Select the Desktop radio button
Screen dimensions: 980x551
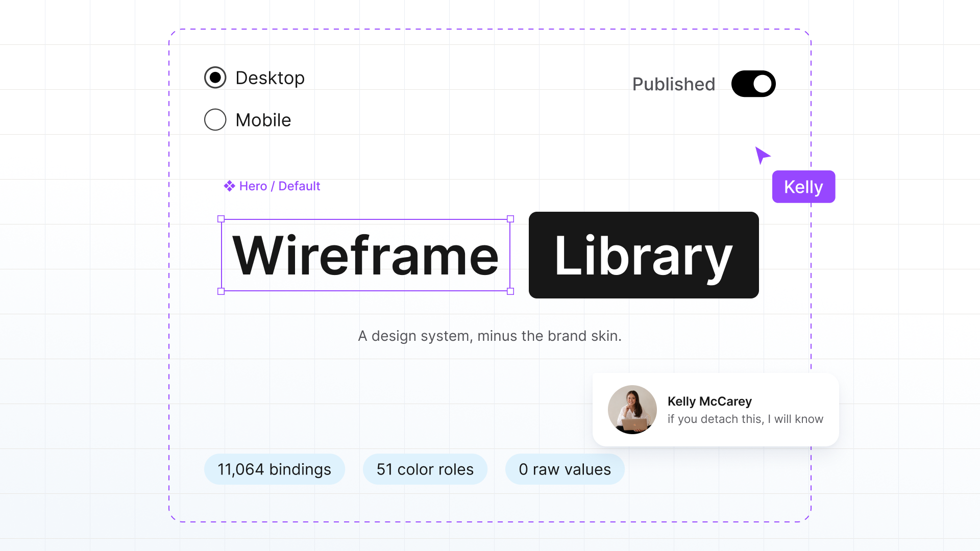215,78
